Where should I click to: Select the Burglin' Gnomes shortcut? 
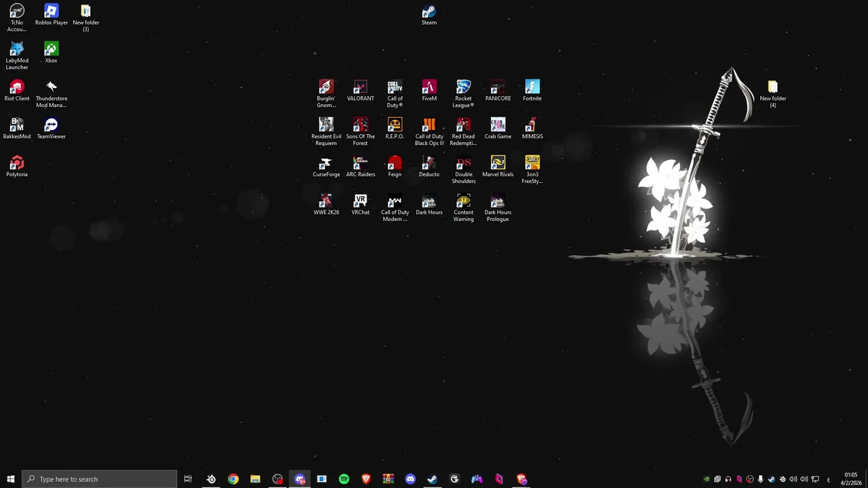(326, 94)
